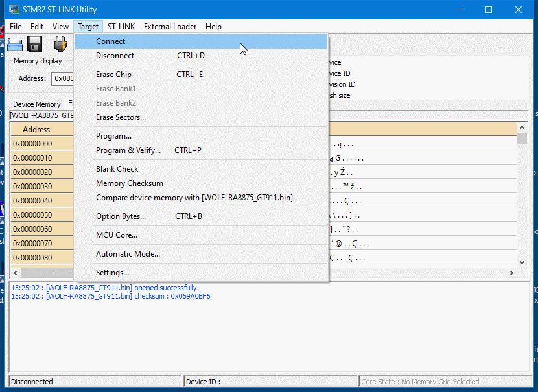Screen dimensions: 538x392
Task: Run Blank Check from the menu
Action: pos(117,169)
